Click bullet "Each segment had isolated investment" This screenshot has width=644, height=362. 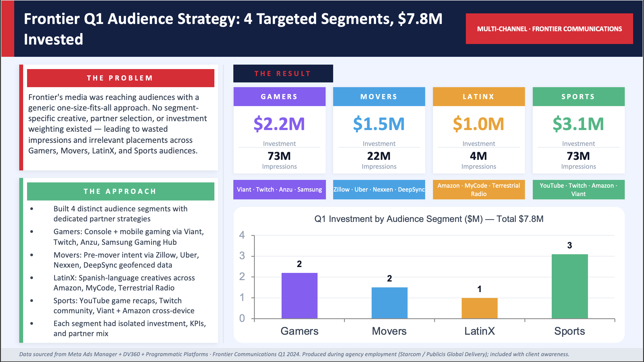(130, 328)
